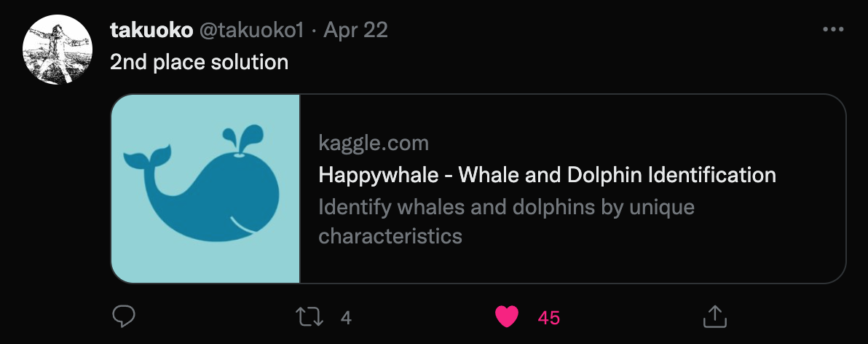This screenshot has width=868, height=344.
Task: Open Happywhale - Whale and Dolphin Identification title
Action: pyautogui.click(x=547, y=175)
